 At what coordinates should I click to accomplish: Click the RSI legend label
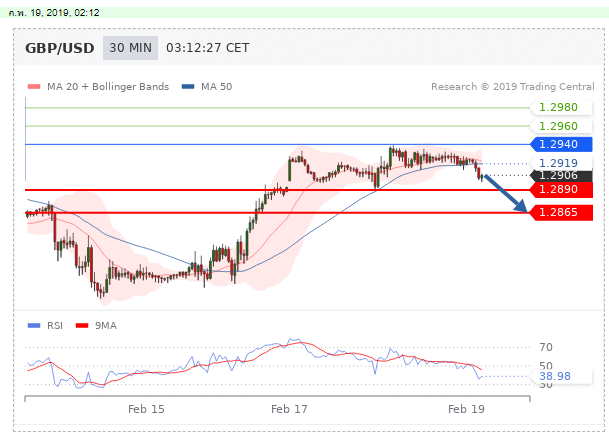point(55,325)
